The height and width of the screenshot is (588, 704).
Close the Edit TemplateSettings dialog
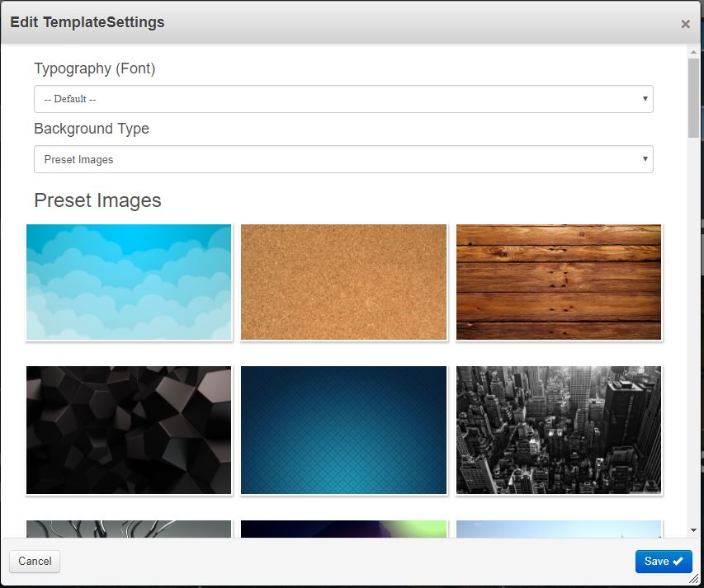point(685,24)
